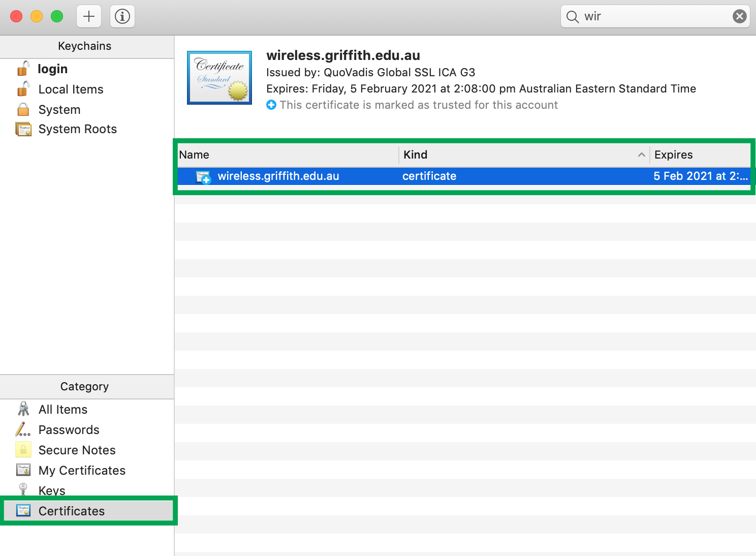
Task: Click the large certificate thumbnail image
Action: coord(219,78)
